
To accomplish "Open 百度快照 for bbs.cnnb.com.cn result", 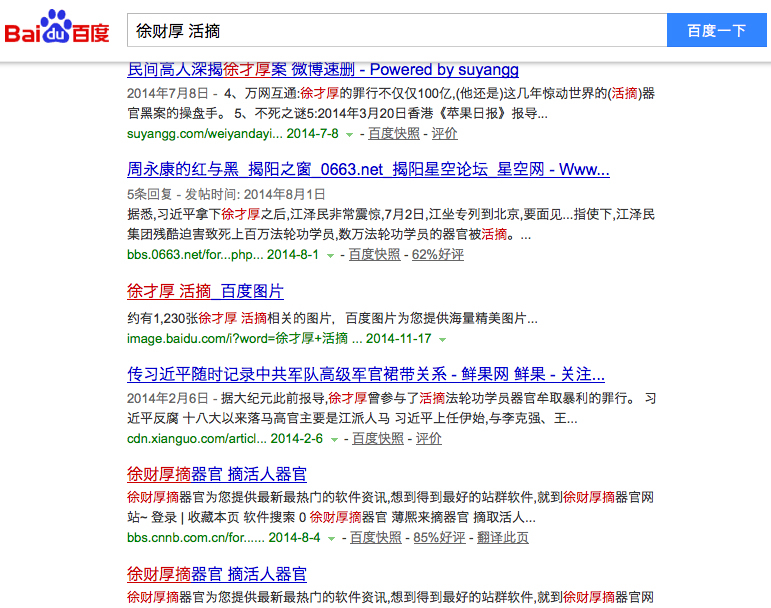I will 376,538.
